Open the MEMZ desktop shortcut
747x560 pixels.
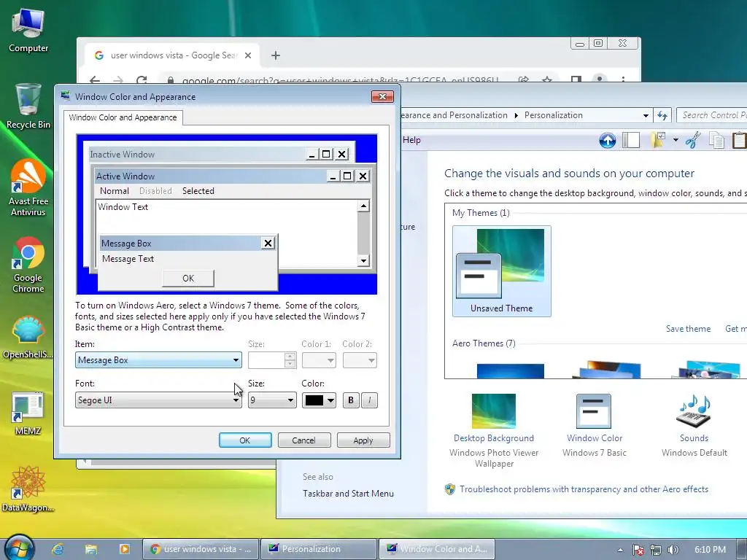(28, 413)
